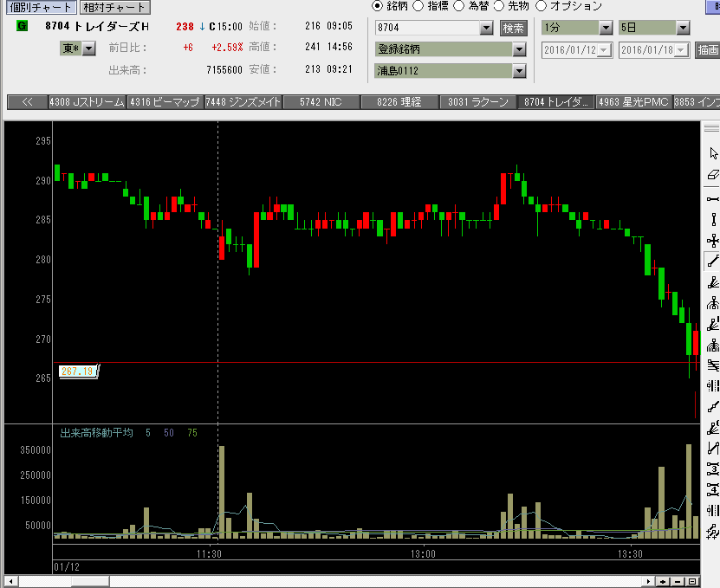This screenshot has width=720, height=588.
Task: Click the moving average period 5 label
Action: point(148,432)
